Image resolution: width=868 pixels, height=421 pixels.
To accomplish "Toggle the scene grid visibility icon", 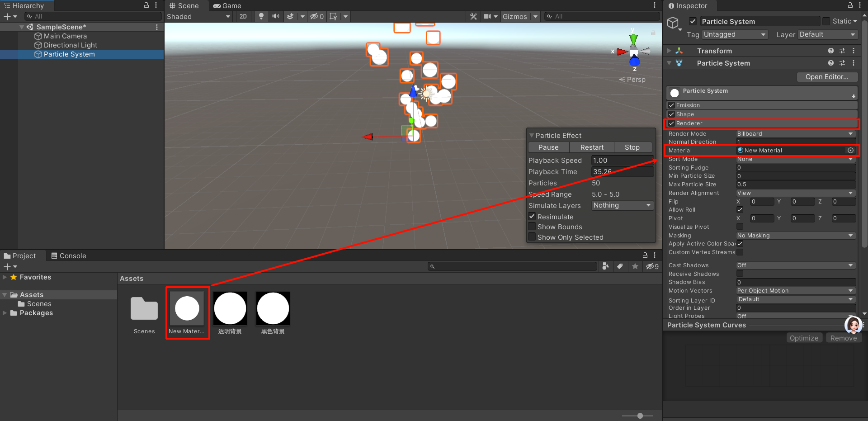I will 333,16.
